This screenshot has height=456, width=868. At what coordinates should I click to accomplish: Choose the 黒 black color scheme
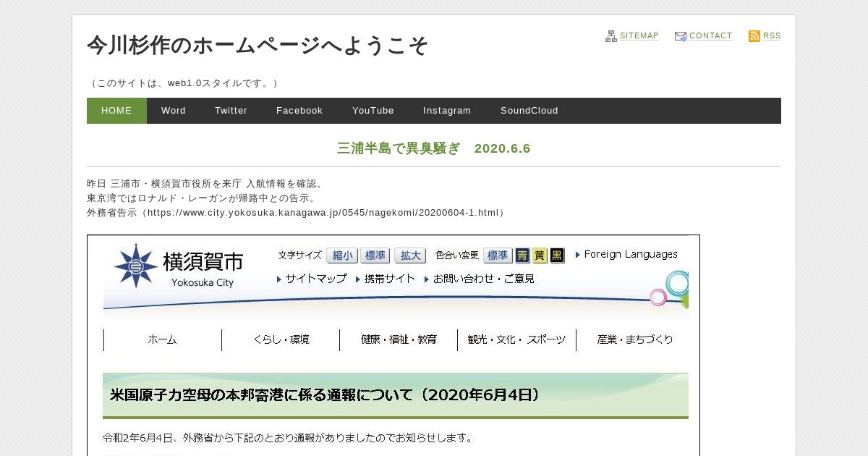pyautogui.click(x=557, y=256)
